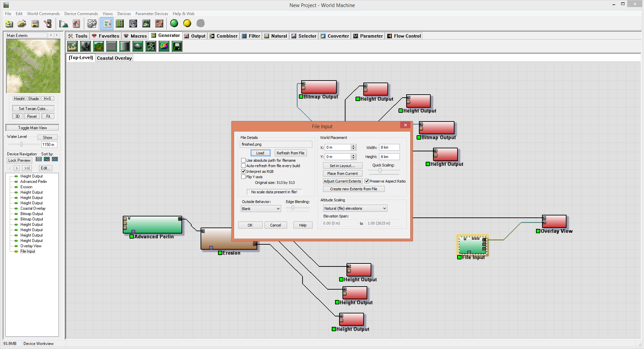Enable Use absolute path for filename

[x=244, y=160]
